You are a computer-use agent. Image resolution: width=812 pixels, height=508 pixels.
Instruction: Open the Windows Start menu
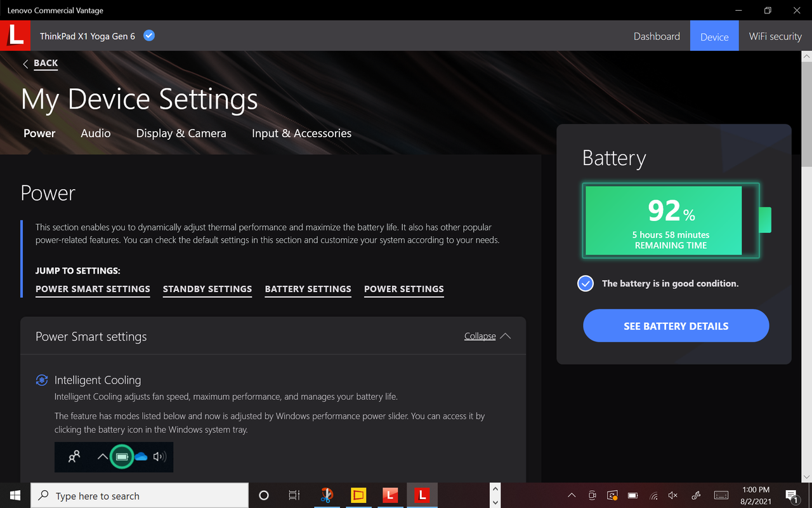pyautogui.click(x=15, y=495)
